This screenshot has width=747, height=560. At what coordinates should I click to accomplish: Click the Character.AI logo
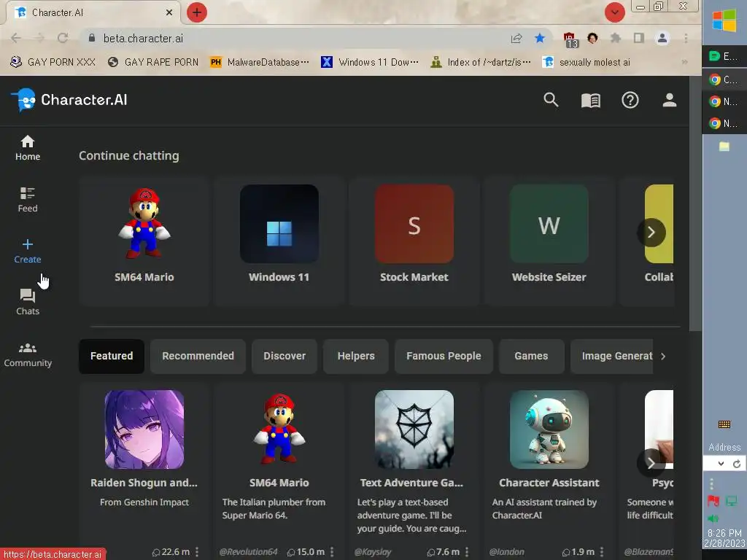69,100
